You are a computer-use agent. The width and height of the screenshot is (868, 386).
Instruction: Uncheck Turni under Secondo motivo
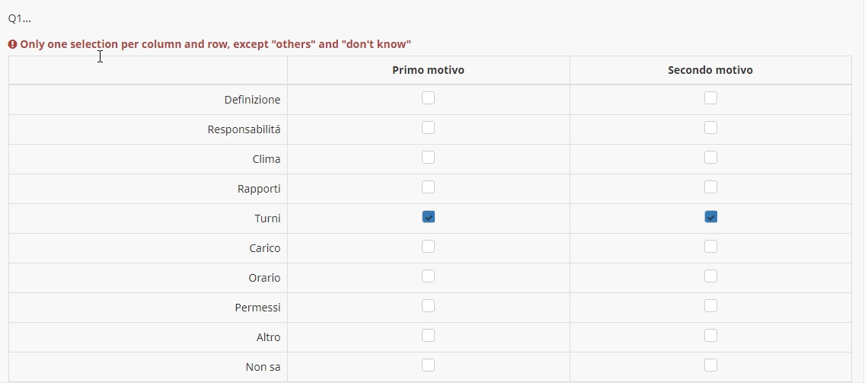coord(710,217)
